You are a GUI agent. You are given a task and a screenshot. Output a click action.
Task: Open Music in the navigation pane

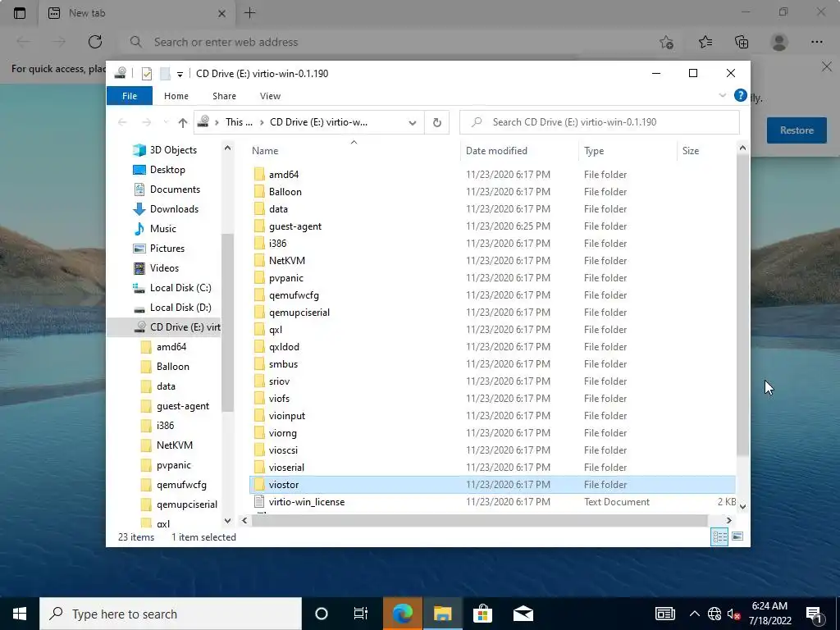[x=162, y=229]
